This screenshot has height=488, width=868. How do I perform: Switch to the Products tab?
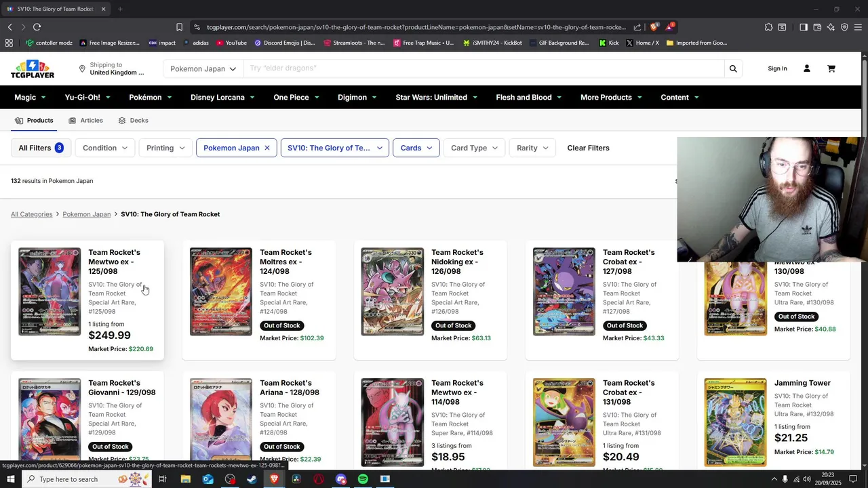point(34,121)
